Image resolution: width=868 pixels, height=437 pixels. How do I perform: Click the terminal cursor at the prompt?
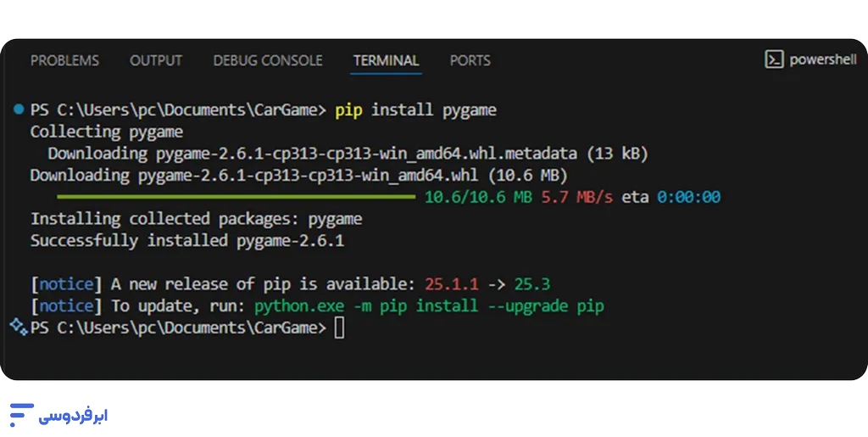coord(339,328)
